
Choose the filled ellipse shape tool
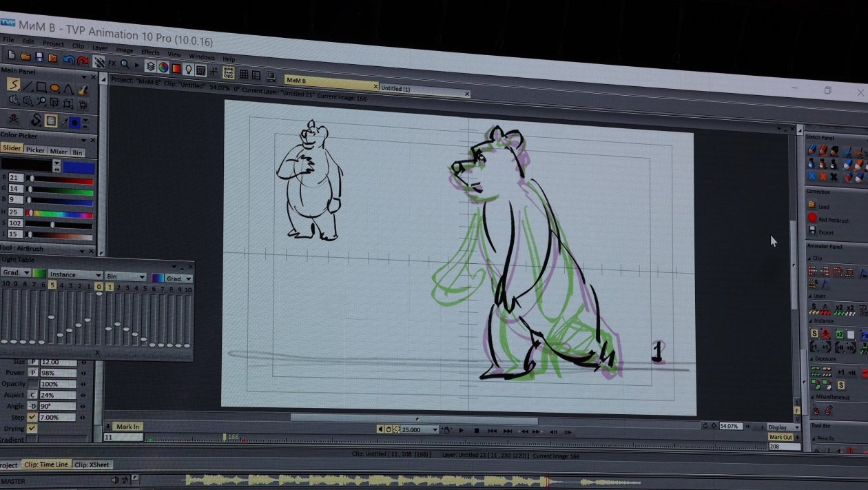pyautogui.click(x=55, y=88)
